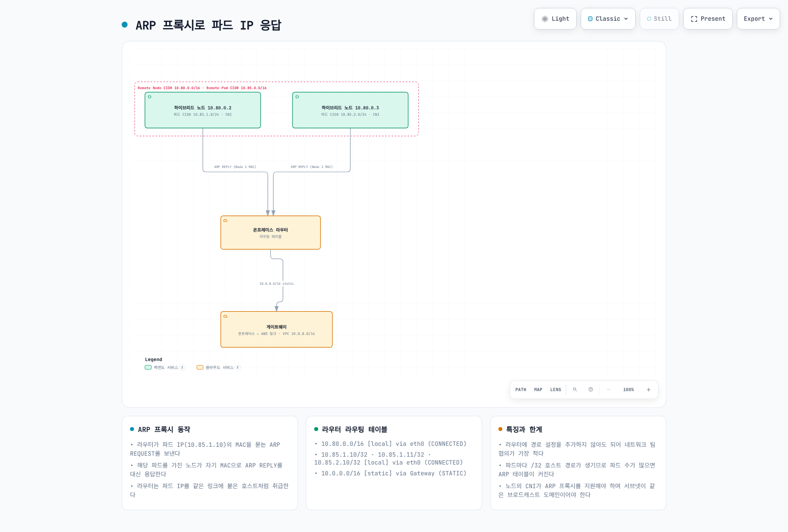Image resolution: width=788 pixels, height=532 pixels.
Task: Click the ARP 프록시 동작 card heading
Action: coord(164,430)
